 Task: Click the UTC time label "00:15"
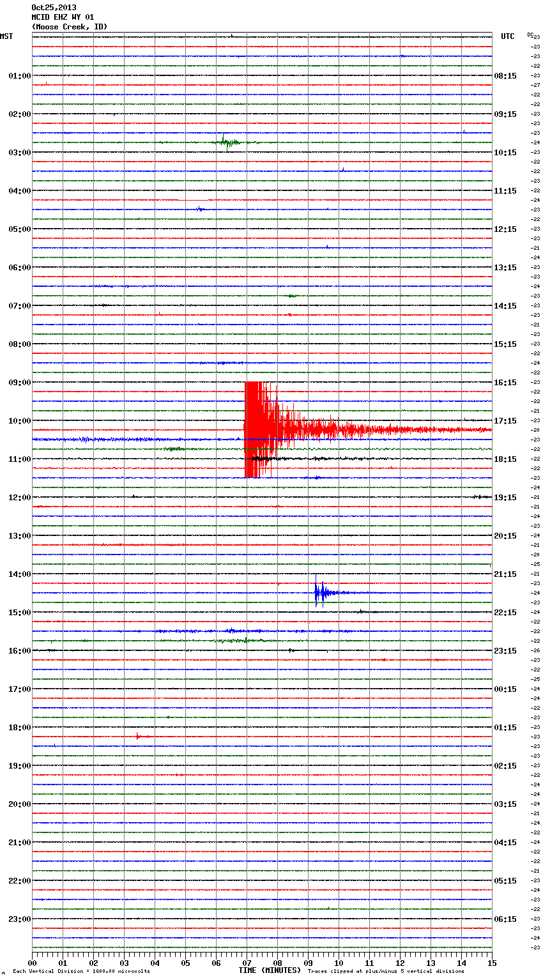coord(505,689)
